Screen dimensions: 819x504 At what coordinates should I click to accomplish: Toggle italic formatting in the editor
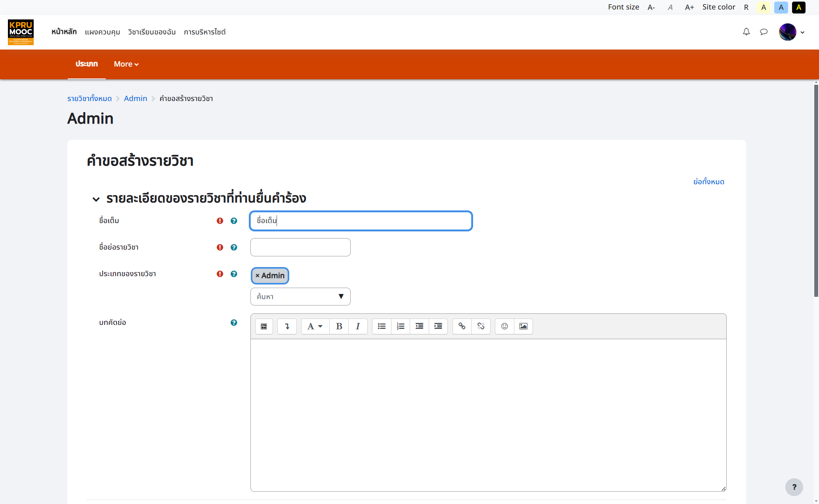[x=358, y=326]
